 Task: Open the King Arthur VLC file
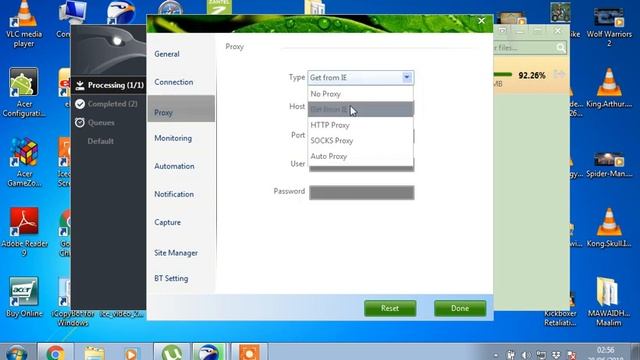[609, 88]
